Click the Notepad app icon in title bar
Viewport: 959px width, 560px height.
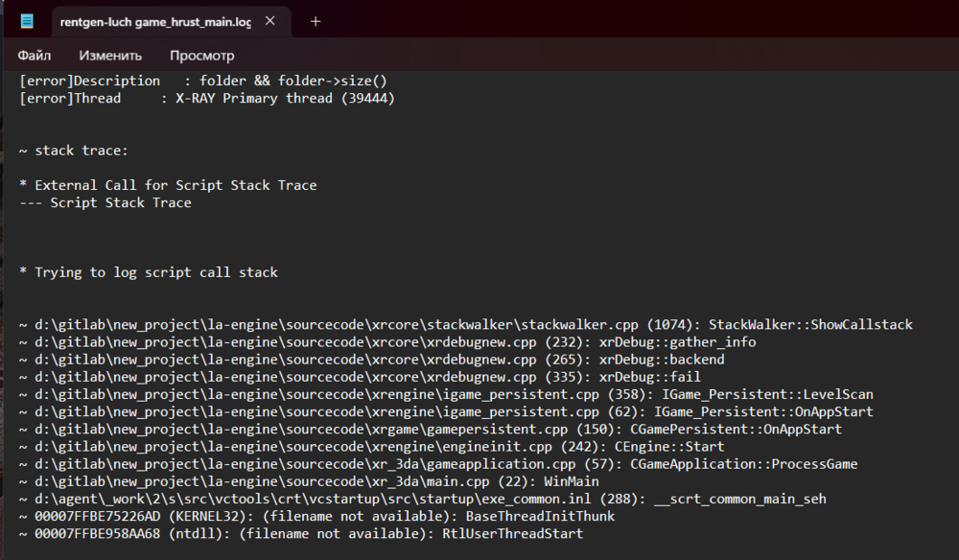pyautogui.click(x=27, y=21)
